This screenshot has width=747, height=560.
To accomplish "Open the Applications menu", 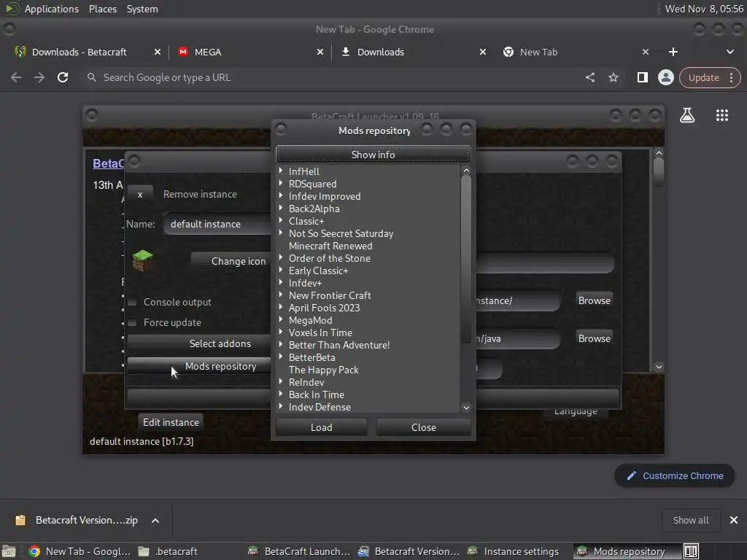I will (x=52, y=9).
